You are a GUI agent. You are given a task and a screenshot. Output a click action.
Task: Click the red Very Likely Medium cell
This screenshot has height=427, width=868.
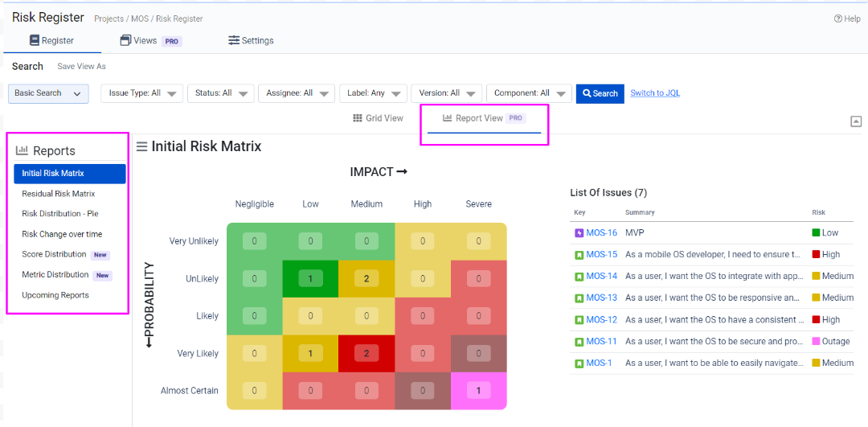366,353
